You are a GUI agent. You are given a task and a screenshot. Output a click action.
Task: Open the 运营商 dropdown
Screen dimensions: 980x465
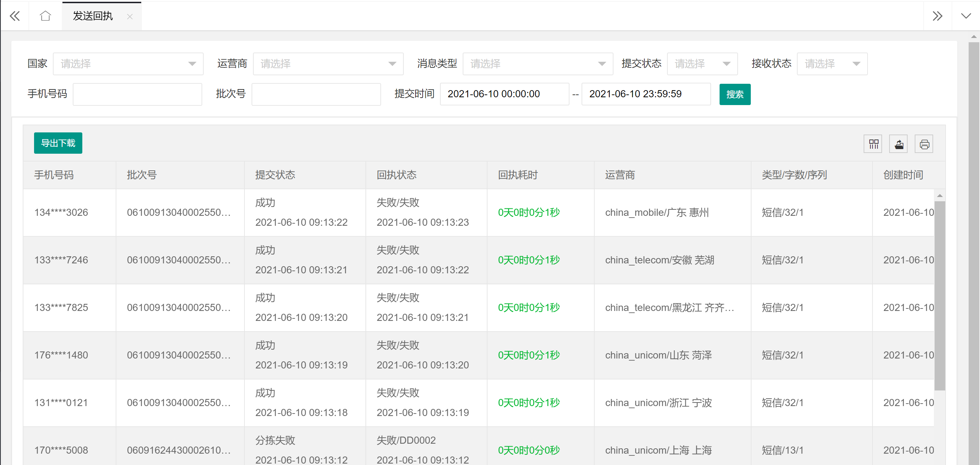tap(328, 64)
